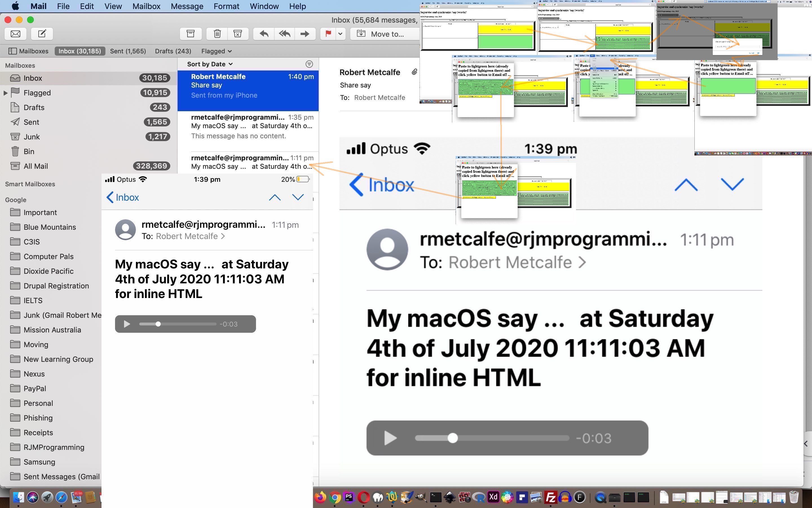Screen dimensions: 812x508
Task: Open the Message menu
Action: [187, 6]
